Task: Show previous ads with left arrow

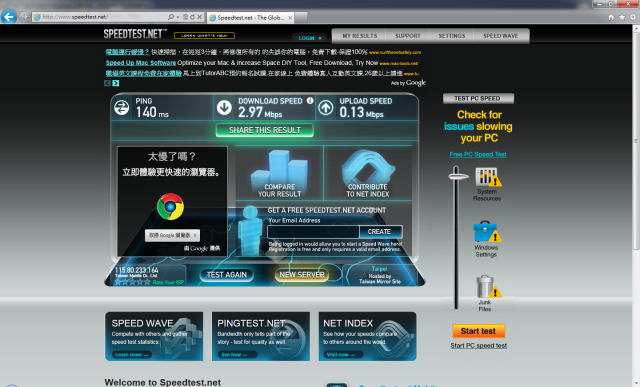Action: 107,83
